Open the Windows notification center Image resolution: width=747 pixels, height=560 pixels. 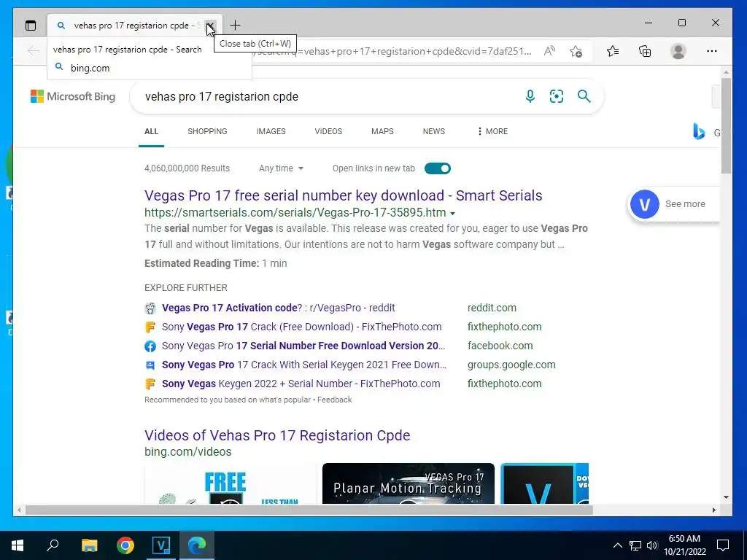pyautogui.click(x=723, y=545)
